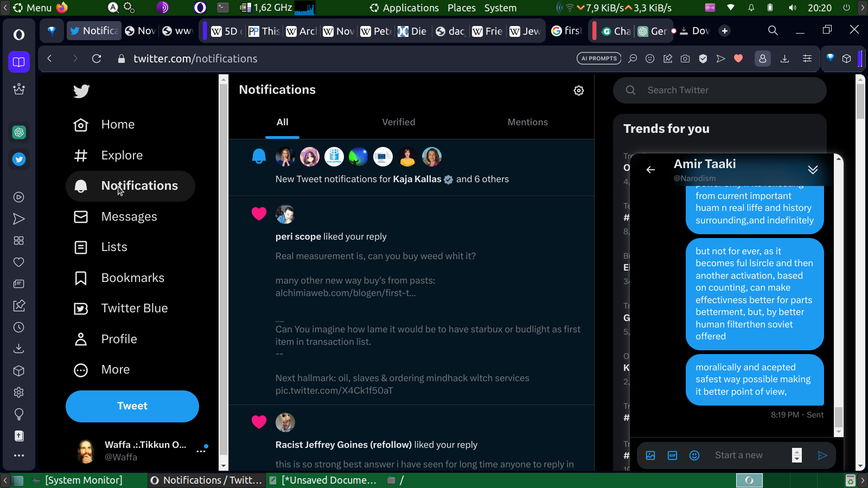Open Applications menu in top panel
868x488 pixels.
point(404,8)
